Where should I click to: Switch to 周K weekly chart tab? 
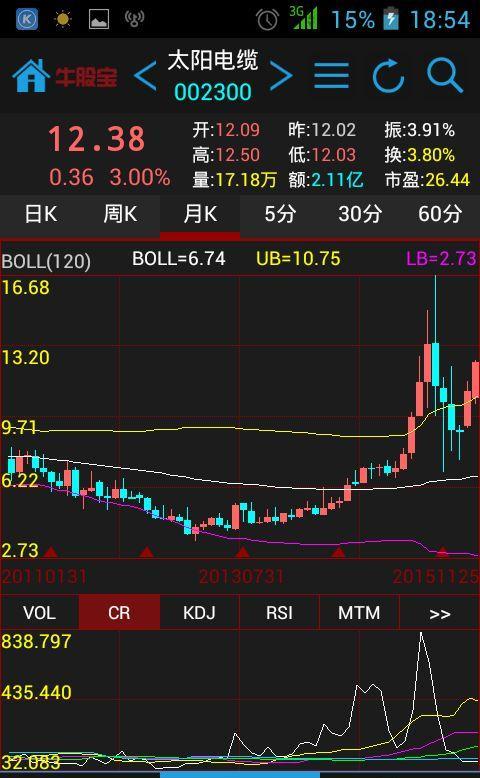pos(120,214)
